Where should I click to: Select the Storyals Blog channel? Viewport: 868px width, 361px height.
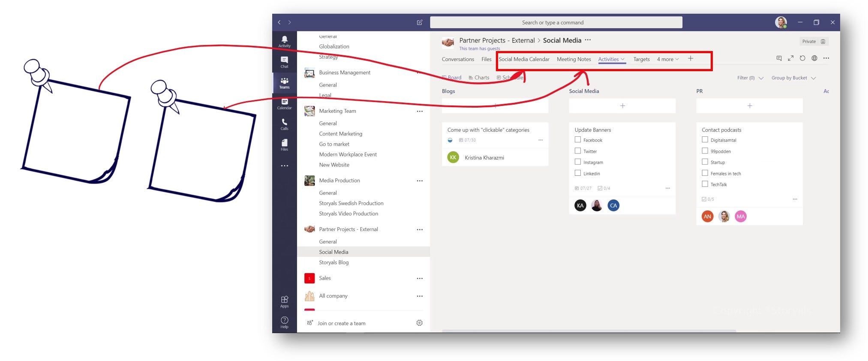click(x=333, y=262)
